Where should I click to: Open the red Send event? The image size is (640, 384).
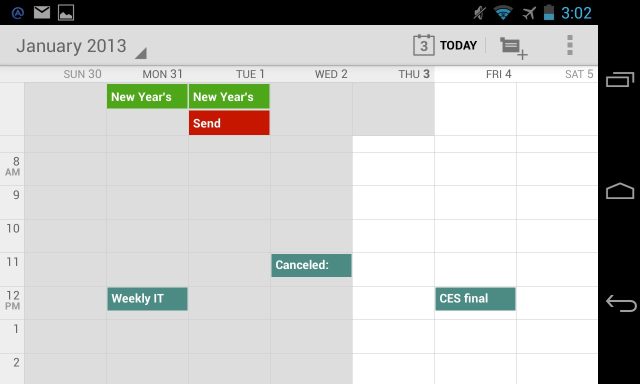click(x=229, y=123)
